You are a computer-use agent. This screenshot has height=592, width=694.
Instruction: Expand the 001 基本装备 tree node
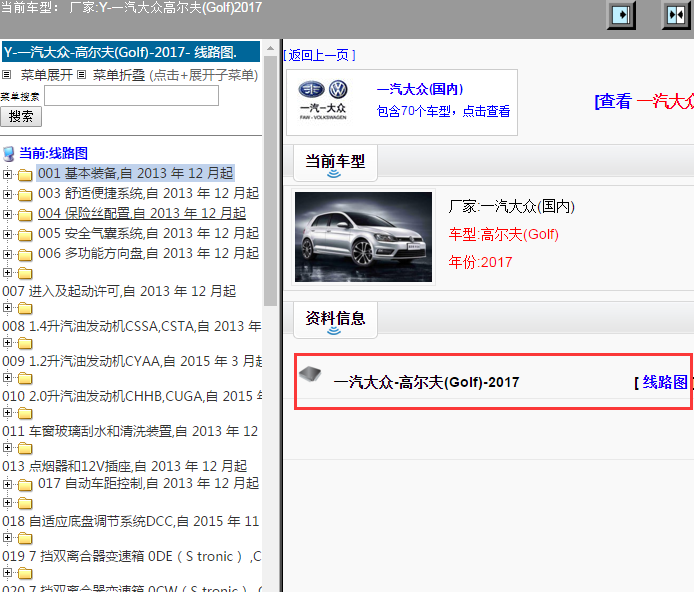click(7, 174)
